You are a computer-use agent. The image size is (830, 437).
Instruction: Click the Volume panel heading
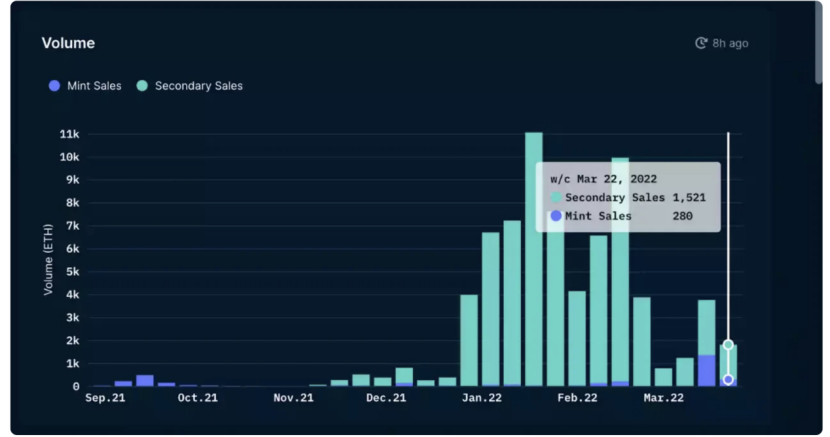(x=68, y=44)
